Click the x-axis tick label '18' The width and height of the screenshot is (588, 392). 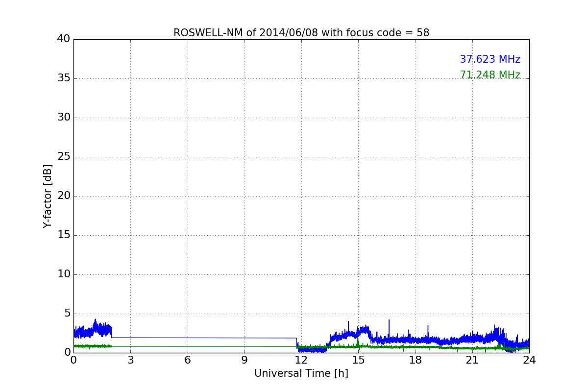pos(416,360)
